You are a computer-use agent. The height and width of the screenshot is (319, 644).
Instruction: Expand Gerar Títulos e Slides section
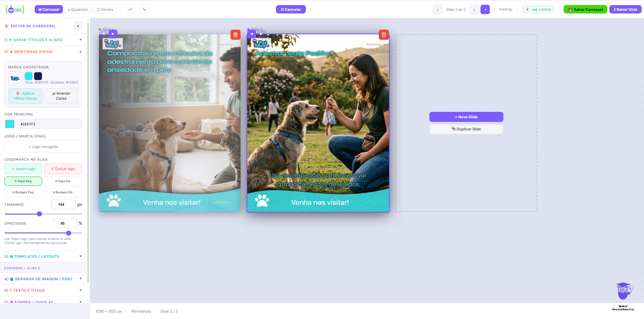tap(43, 40)
